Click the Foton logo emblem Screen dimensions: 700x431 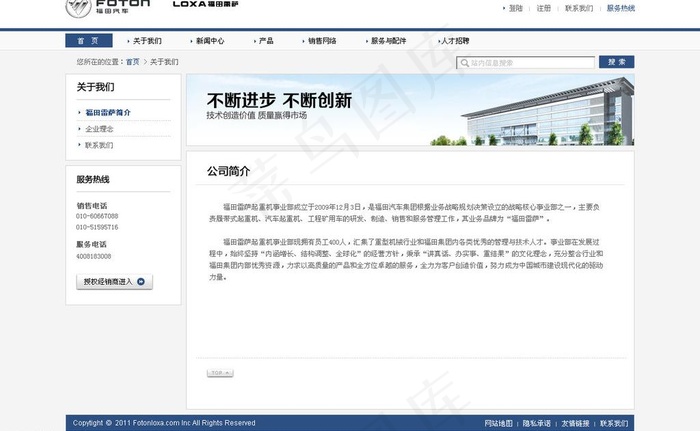(79, 8)
